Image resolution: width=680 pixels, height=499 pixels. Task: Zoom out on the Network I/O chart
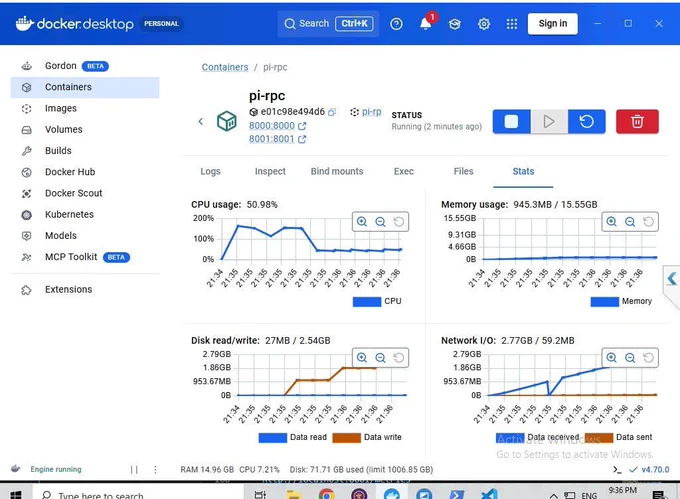point(630,358)
